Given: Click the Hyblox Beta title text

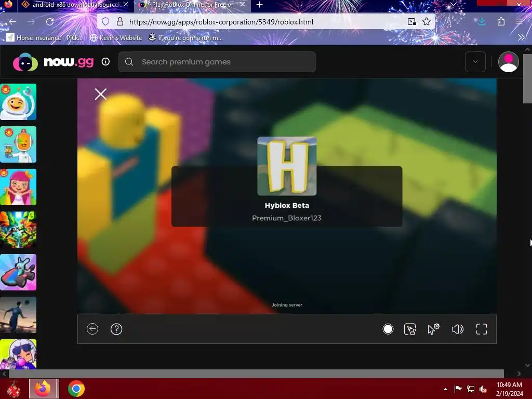Looking at the screenshot, I should (x=287, y=205).
